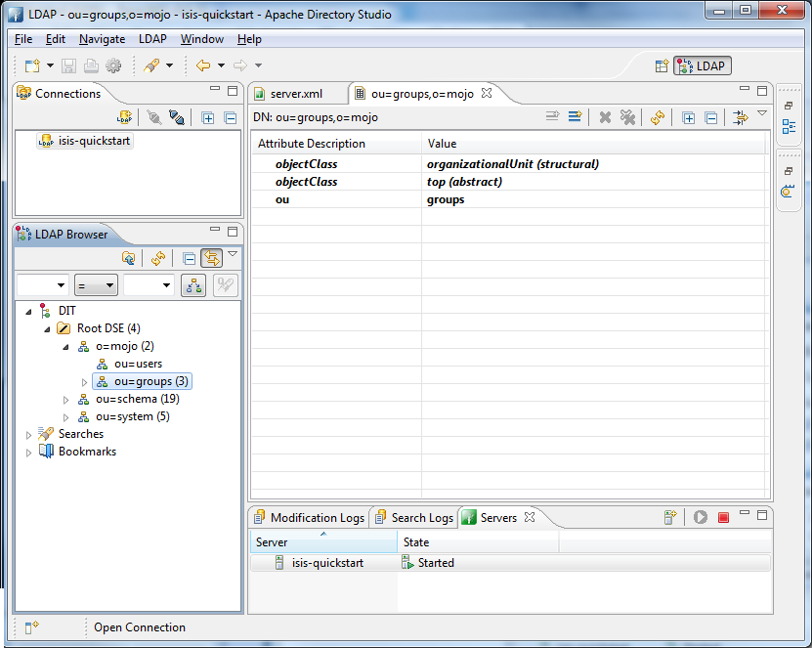Toggle link with editor in LDAP Browser

[x=213, y=258]
